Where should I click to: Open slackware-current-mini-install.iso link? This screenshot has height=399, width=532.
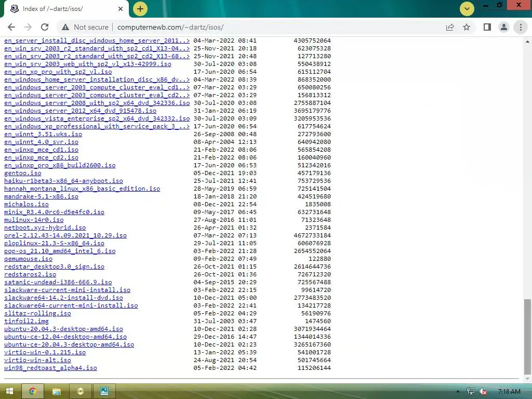(x=67, y=290)
